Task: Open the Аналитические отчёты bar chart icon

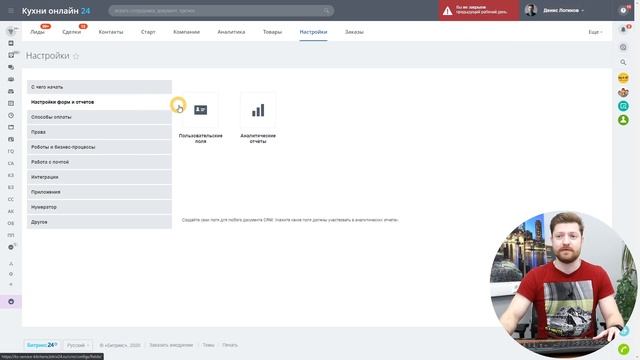Action: [258, 110]
